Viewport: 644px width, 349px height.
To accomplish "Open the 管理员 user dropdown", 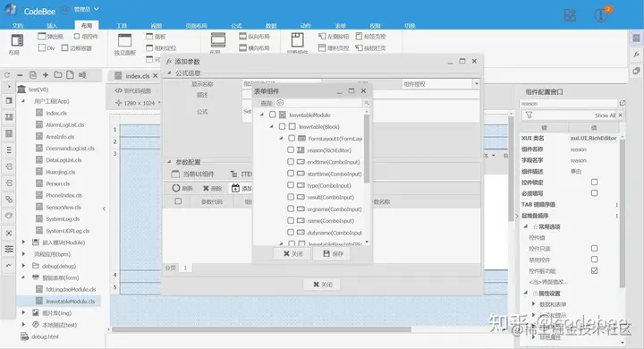I will tap(86, 9).
